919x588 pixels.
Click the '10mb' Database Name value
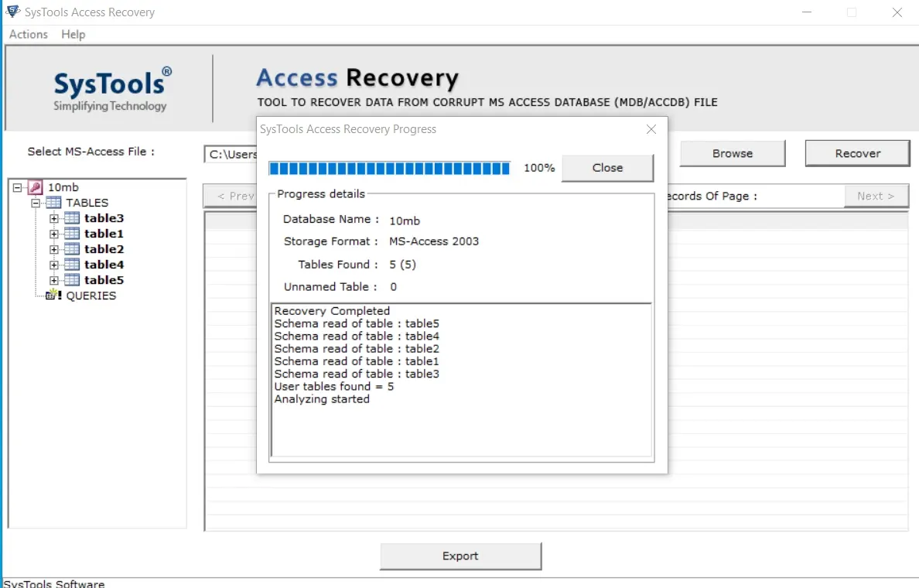click(405, 220)
